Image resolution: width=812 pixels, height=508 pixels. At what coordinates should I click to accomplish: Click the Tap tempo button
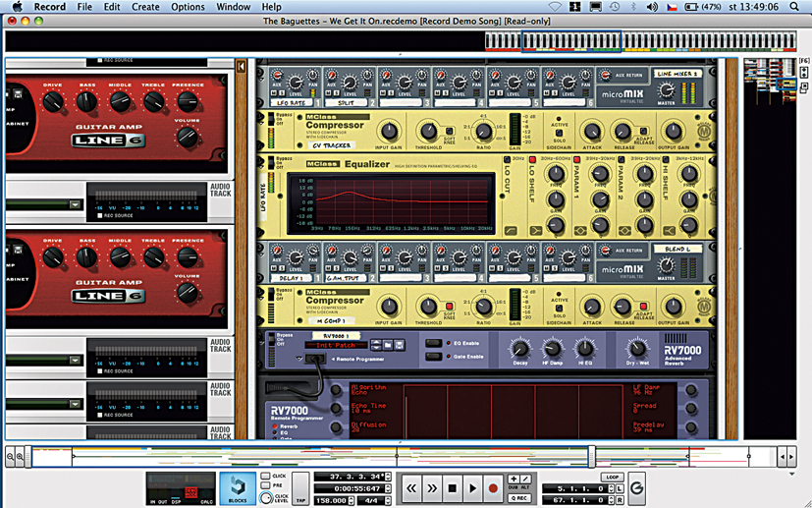[x=300, y=488]
